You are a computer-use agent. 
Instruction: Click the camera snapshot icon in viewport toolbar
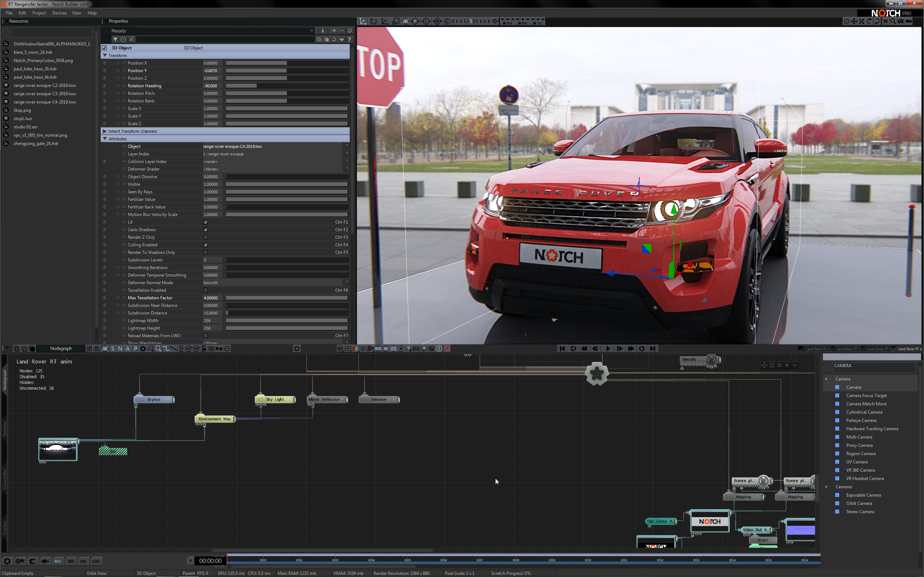click(901, 21)
